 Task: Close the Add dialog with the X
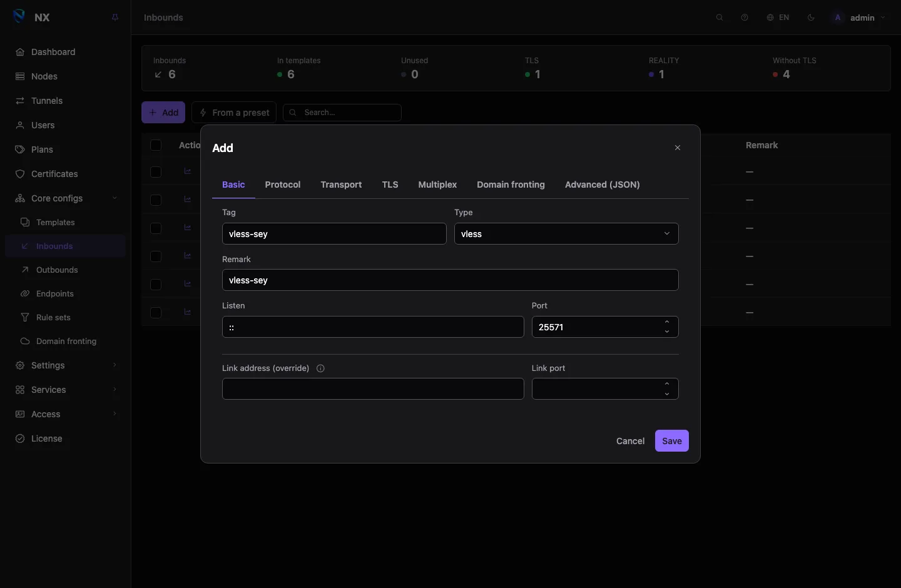(678, 148)
